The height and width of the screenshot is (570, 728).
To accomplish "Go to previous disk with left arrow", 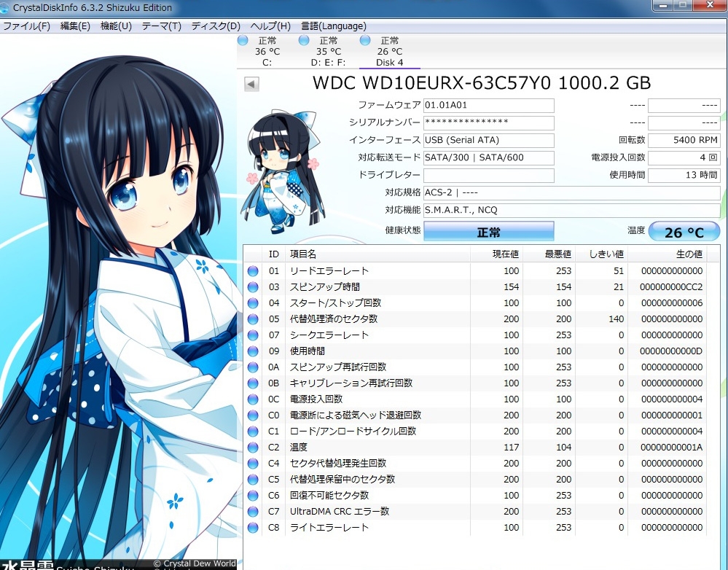I will click(x=251, y=84).
